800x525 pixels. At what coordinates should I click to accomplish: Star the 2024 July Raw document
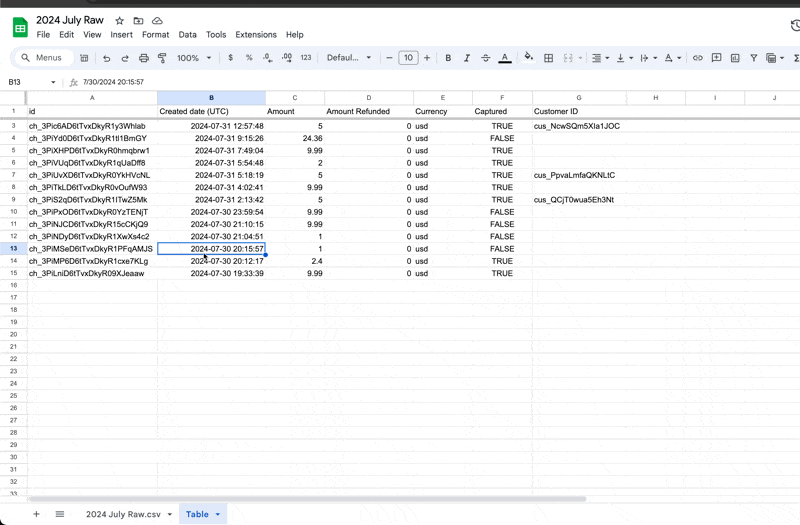[119, 21]
